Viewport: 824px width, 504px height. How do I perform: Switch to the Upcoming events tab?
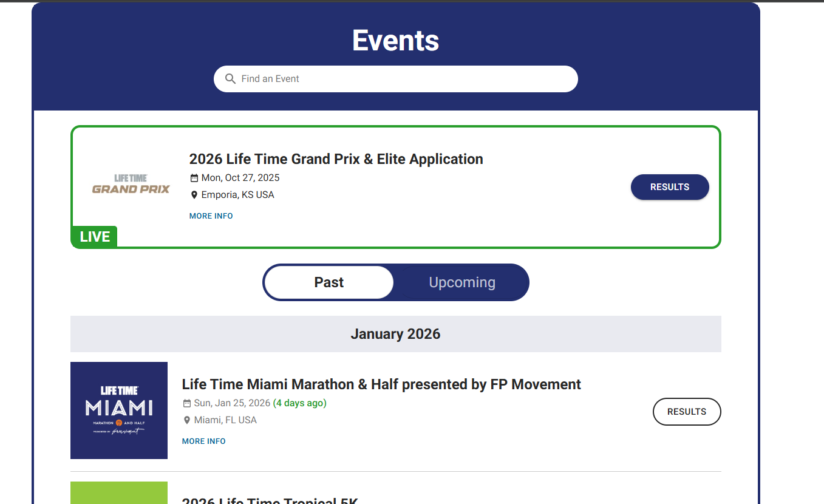pyautogui.click(x=462, y=282)
